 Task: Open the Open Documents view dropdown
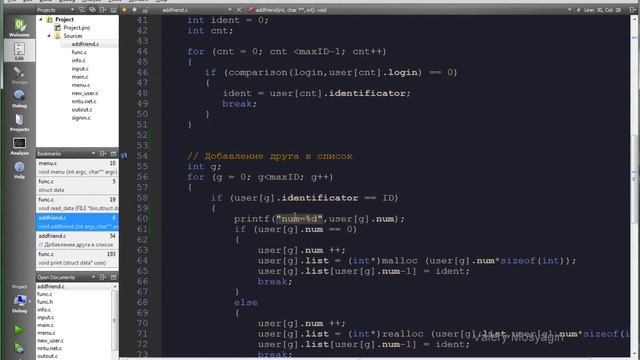pos(93,277)
